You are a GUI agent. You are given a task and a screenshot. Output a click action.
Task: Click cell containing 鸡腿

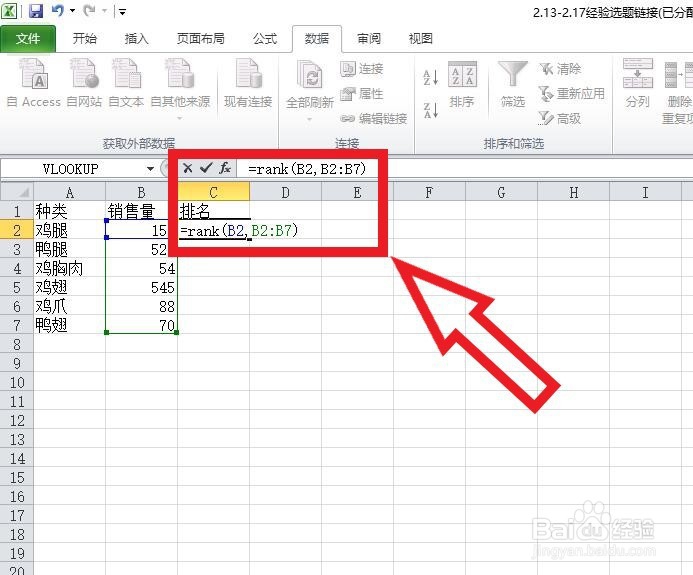pos(69,230)
